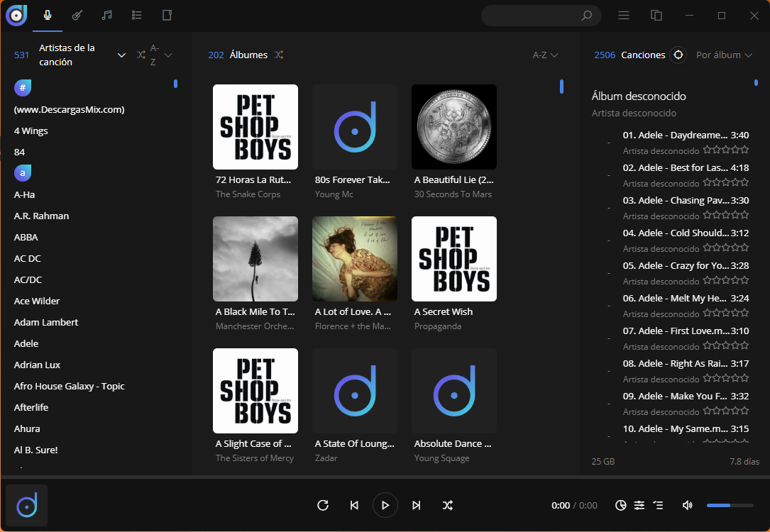This screenshot has height=532, width=770.
Task: Open the Playlists list tab
Action: tap(137, 15)
